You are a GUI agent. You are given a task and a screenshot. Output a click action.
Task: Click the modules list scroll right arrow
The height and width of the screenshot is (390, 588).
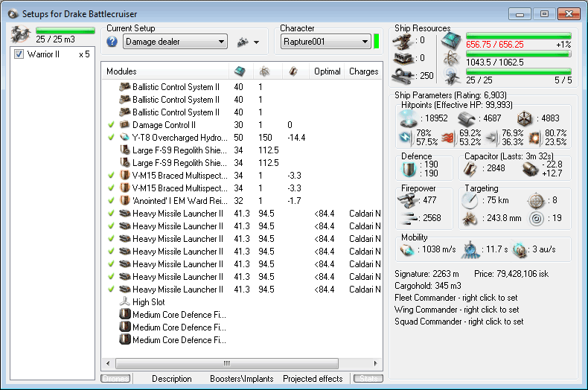pyautogui.click(x=375, y=363)
